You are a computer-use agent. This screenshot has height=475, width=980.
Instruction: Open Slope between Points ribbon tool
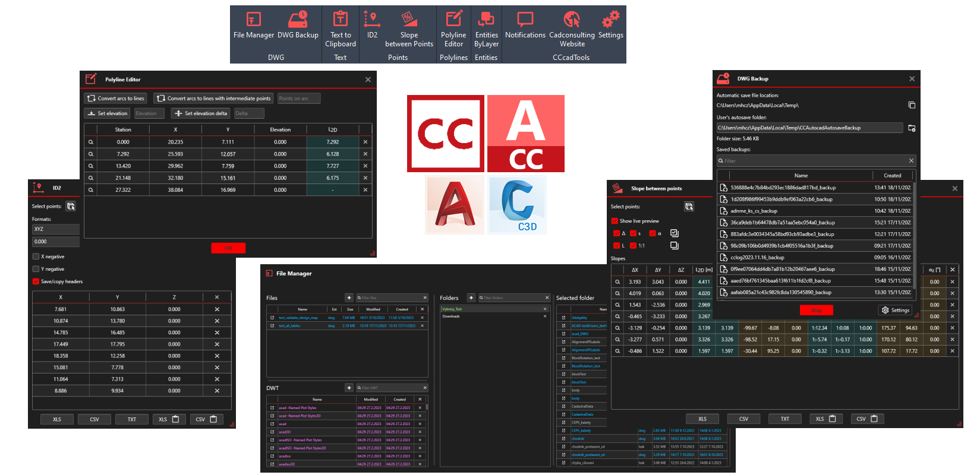click(409, 29)
